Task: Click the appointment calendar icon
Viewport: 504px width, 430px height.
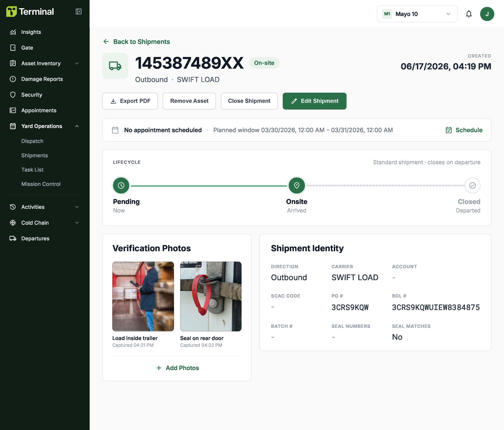Action: (x=115, y=130)
